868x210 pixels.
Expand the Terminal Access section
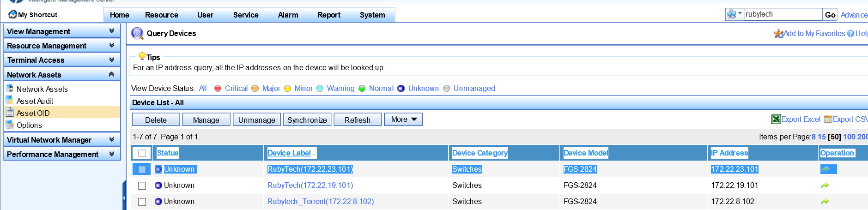tap(62, 60)
